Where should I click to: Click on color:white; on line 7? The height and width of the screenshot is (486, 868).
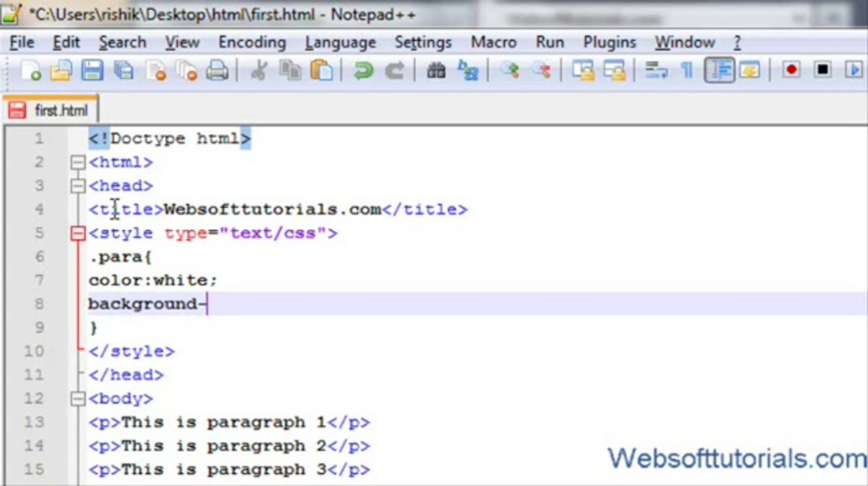click(153, 280)
